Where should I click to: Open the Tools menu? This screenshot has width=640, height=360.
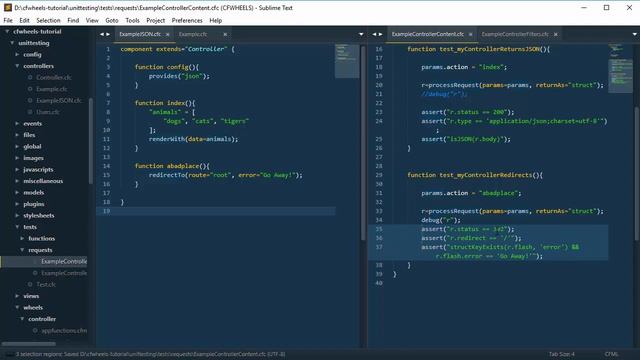coord(132,20)
